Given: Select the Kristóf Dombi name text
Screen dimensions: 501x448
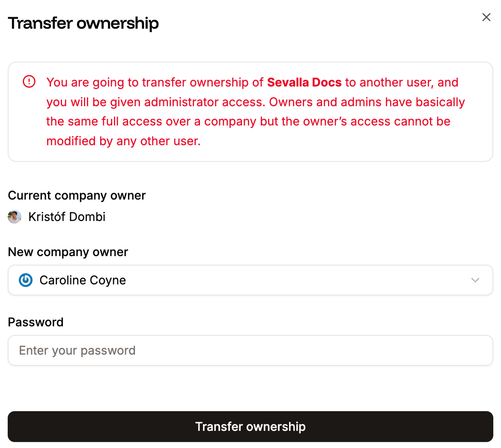Looking at the screenshot, I should click(x=67, y=217).
